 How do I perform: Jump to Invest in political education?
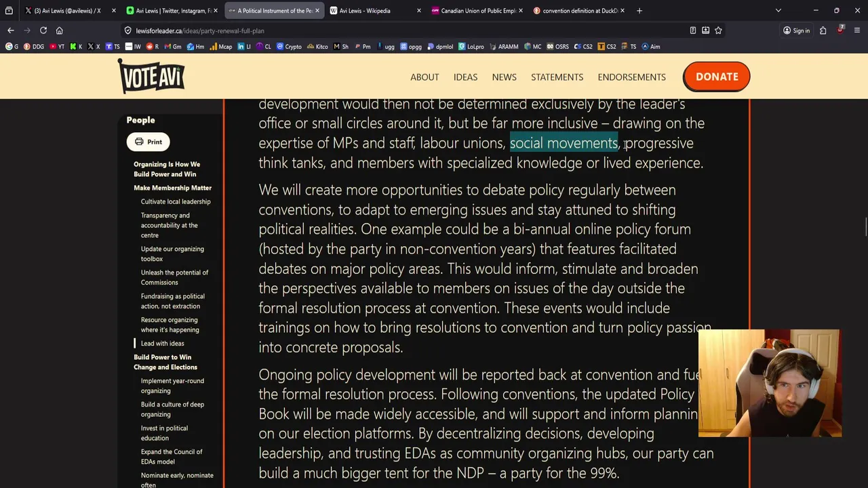tap(164, 433)
